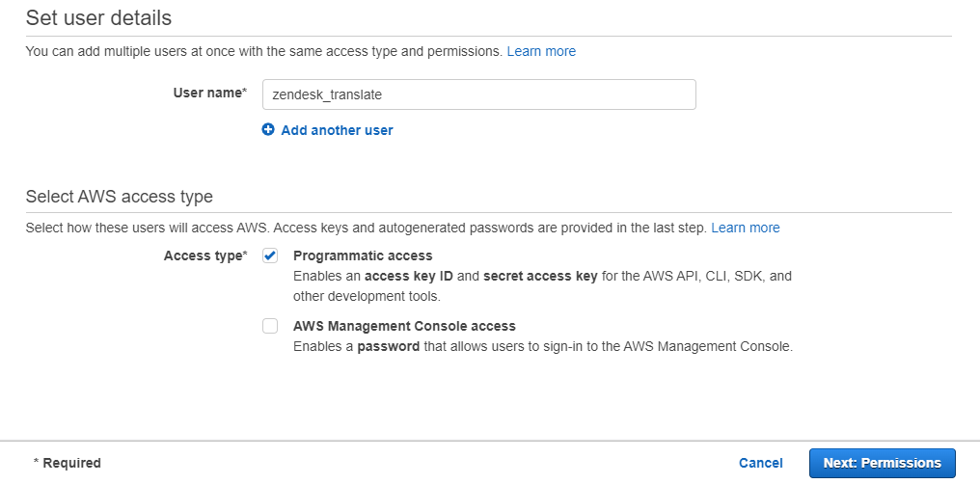Open Learn more link under Select AWS access type
Screen dimensions: 980x484
tap(745, 228)
